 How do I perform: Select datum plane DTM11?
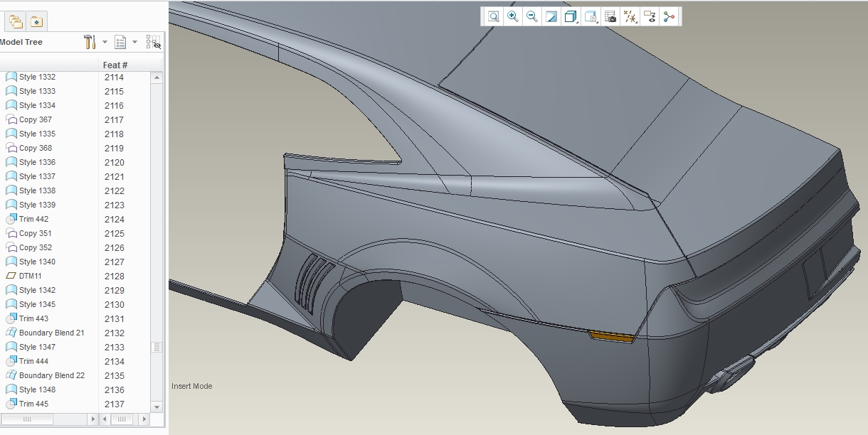pos(23,276)
